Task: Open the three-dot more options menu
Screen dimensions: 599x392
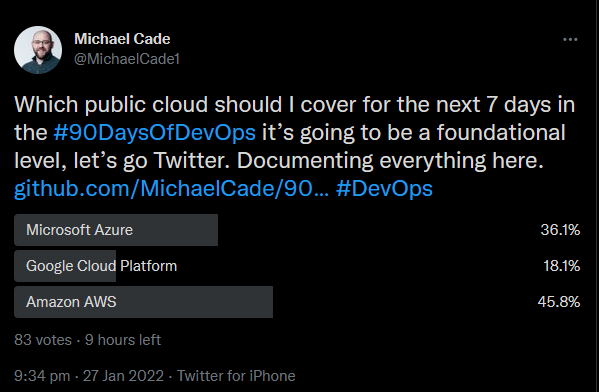Action: point(570,39)
